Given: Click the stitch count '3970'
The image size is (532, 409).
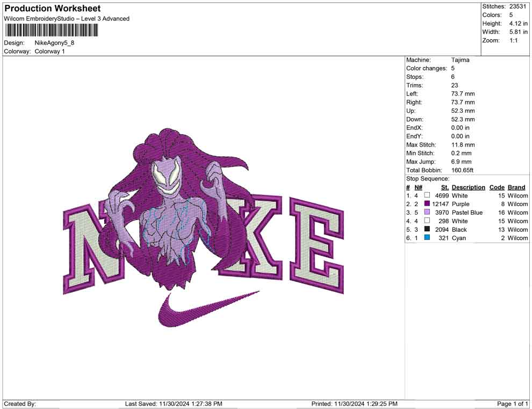Looking at the screenshot, I should 442,213.
